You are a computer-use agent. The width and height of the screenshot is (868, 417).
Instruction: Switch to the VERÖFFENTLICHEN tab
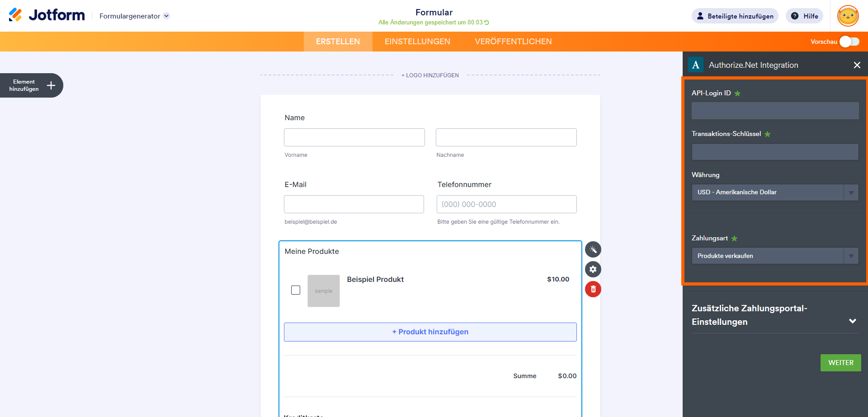[513, 42]
